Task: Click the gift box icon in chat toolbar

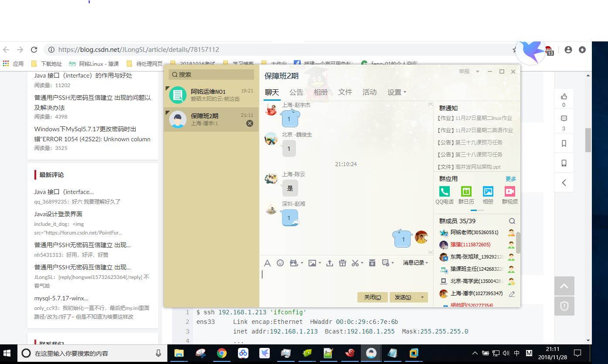Action: (343, 263)
